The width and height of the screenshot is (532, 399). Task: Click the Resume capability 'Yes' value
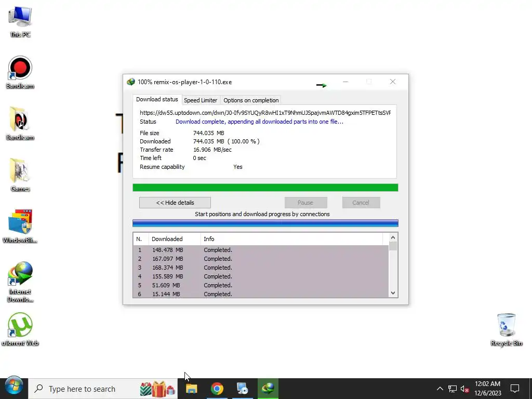coord(238,167)
